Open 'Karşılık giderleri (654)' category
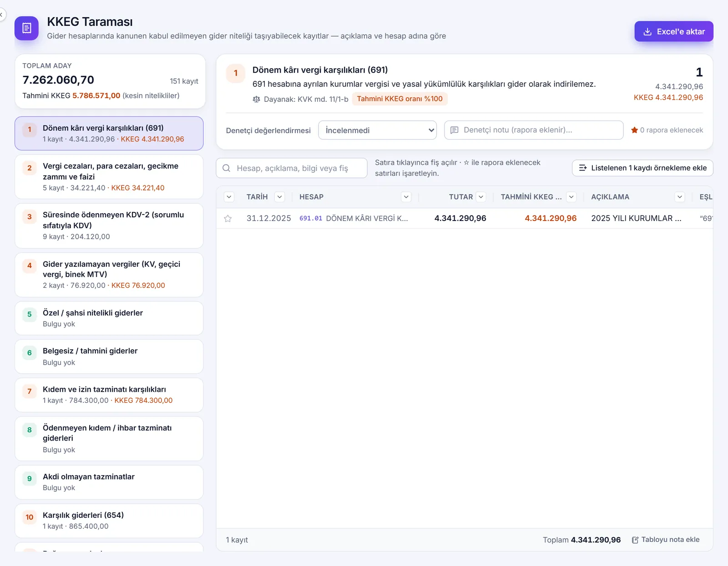 (x=109, y=521)
